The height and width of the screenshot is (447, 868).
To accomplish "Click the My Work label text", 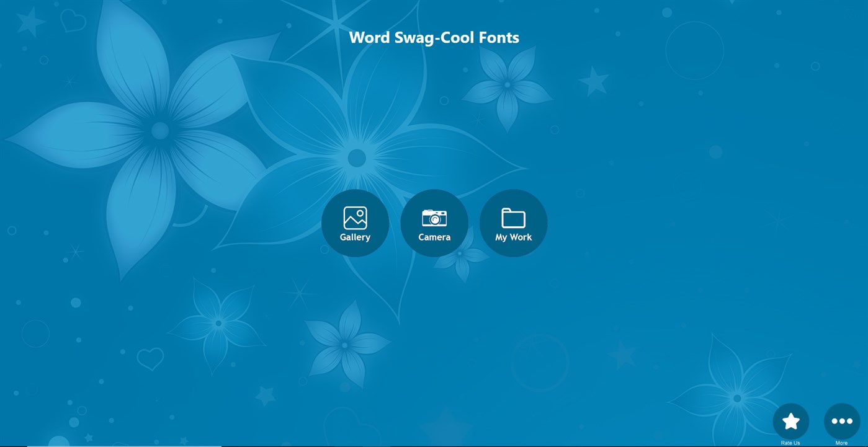I will click(513, 237).
